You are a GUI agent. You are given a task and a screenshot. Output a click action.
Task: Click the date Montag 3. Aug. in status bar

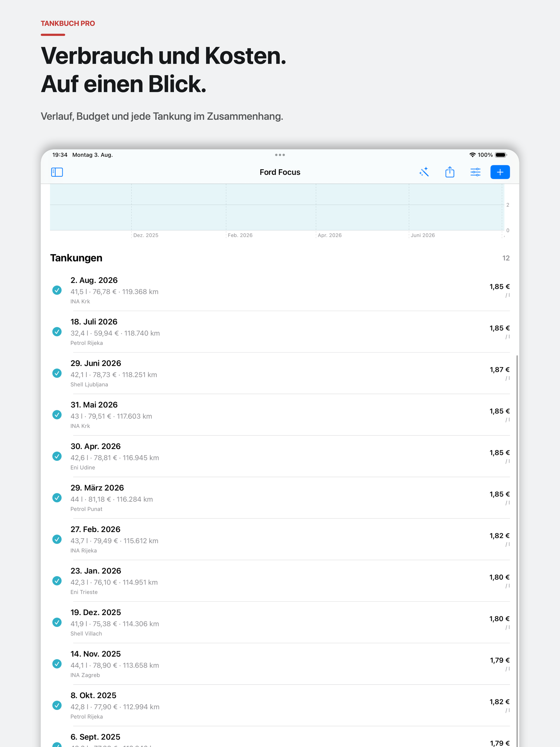coord(93,155)
